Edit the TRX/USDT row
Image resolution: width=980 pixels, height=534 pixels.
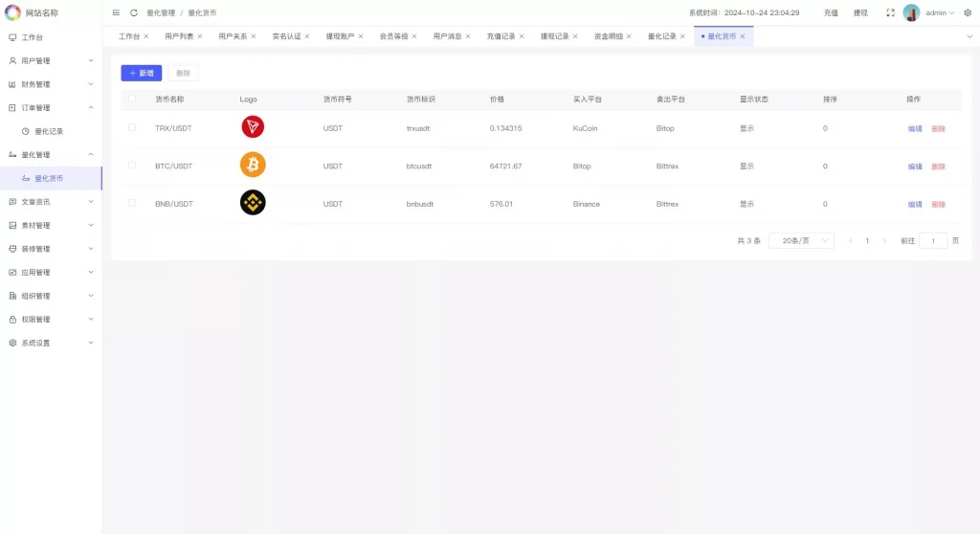(915, 129)
